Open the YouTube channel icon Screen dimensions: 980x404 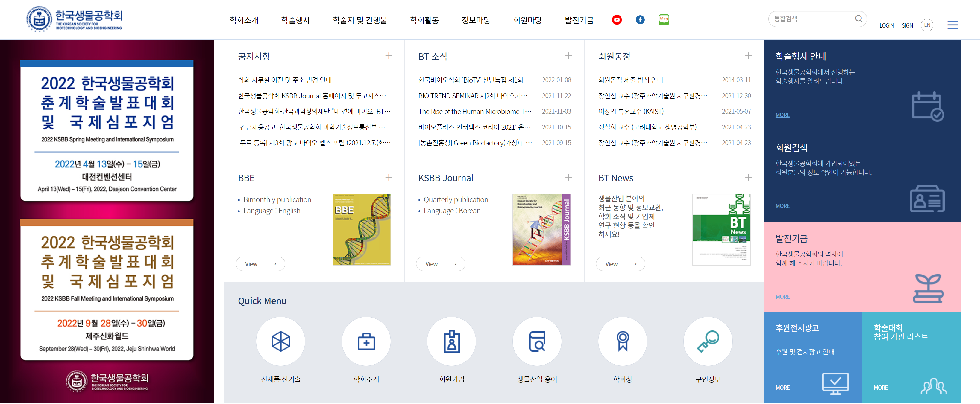click(617, 20)
